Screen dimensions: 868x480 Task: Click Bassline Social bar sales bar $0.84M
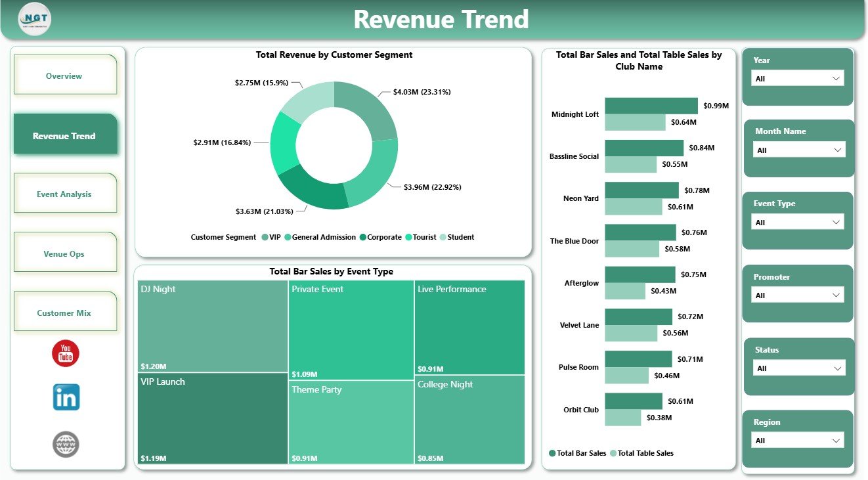click(x=645, y=148)
